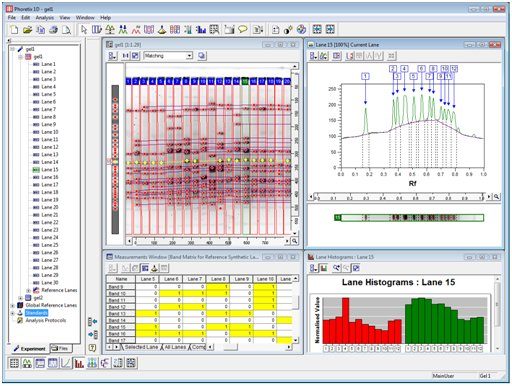The height and width of the screenshot is (386, 512).
Task: Click the lane creation tool icon
Action: pyautogui.click(x=97, y=30)
